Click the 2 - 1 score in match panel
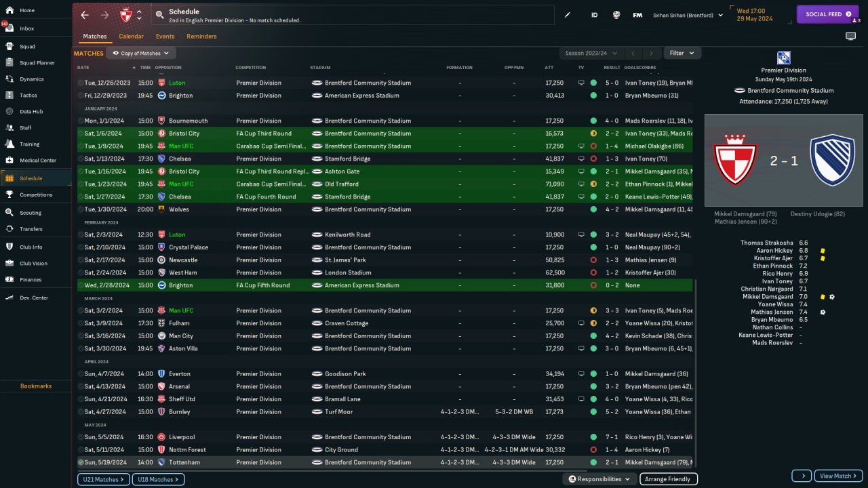868x488 pixels. coord(784,161)
